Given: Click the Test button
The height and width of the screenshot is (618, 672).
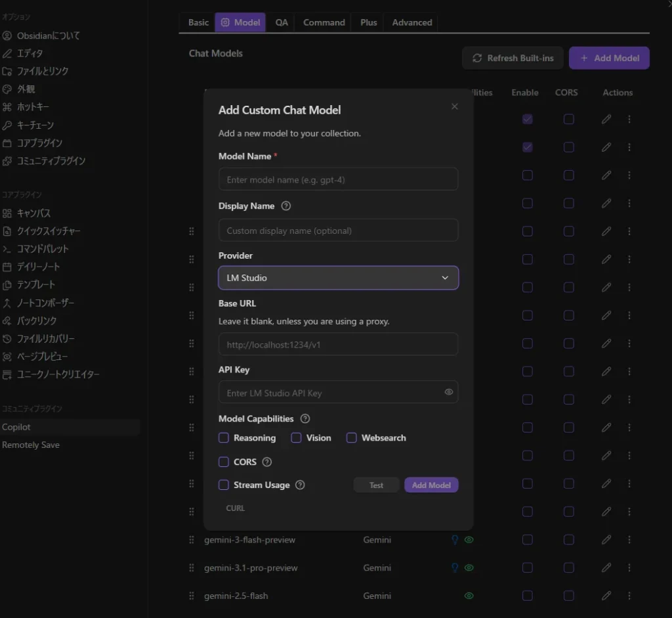Looking at the screenshot, I should [376, 485].
